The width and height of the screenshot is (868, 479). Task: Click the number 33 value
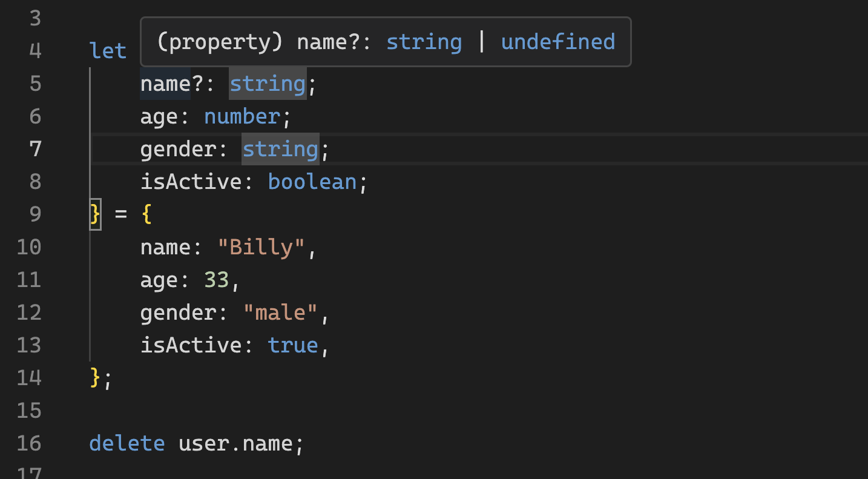217,280
